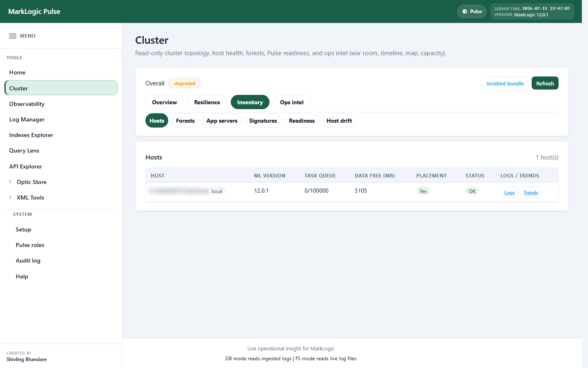
Task: Click the DATA FREE (MB) column header
Action: (375, 176)
